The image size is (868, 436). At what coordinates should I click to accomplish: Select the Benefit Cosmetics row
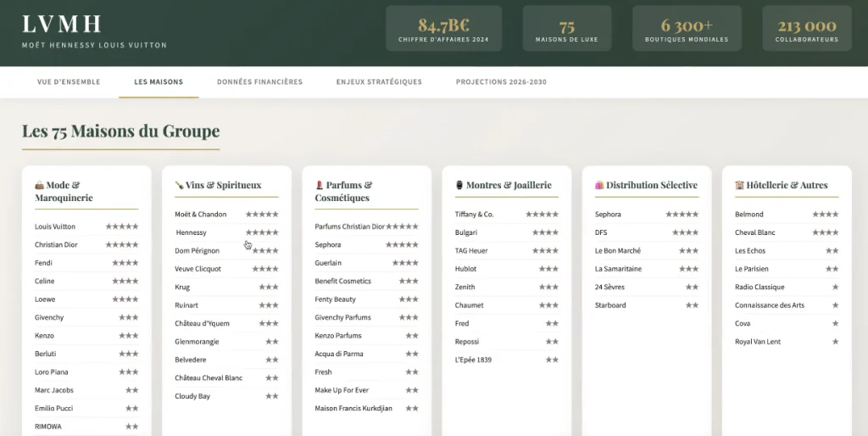pos(366,281)
